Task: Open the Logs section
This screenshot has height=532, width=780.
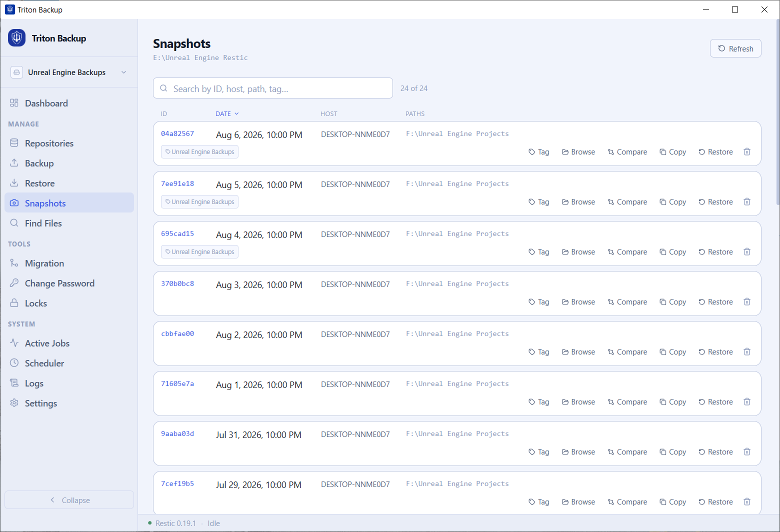Action: [x=69, y=383]
